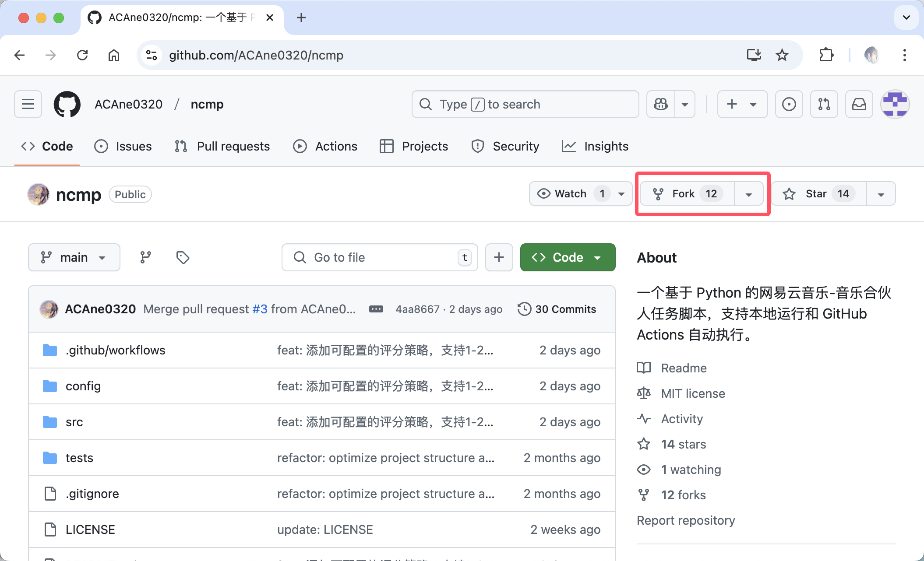The height and width of the screenshot is (561, 924).
Task: Open the Security tab
Action: (505, 146)
